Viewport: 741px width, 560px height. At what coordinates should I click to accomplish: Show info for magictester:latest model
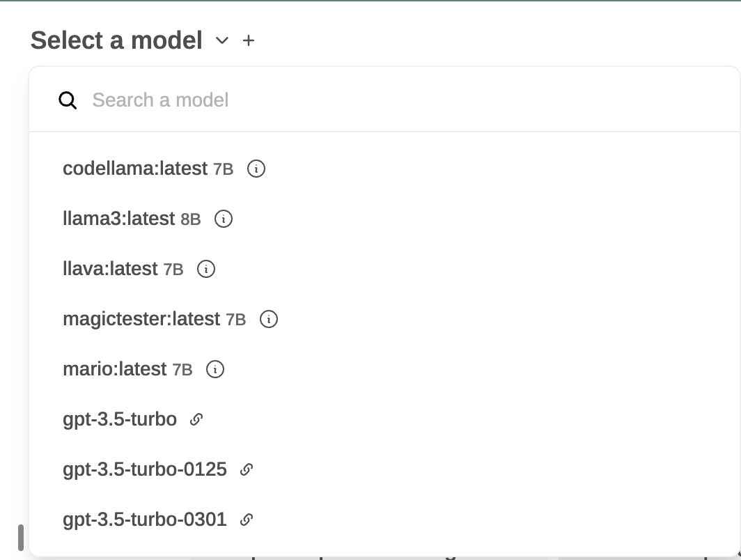tap(269, 319)
